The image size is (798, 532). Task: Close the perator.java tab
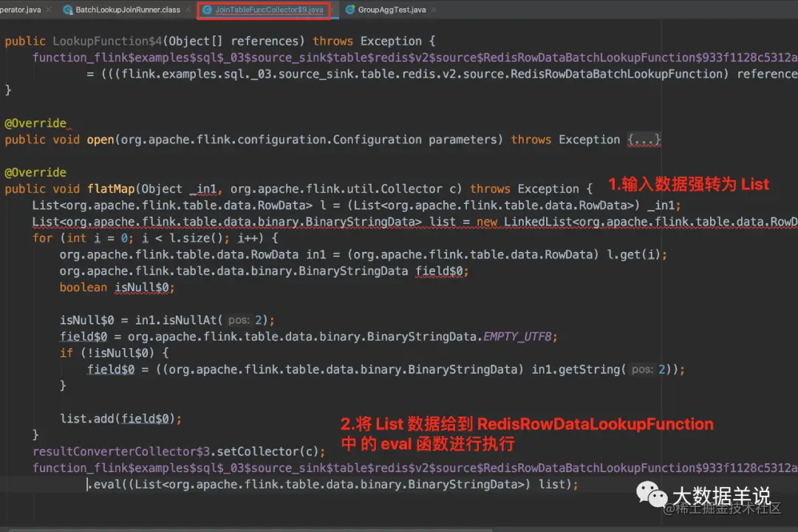coord(48,10)
